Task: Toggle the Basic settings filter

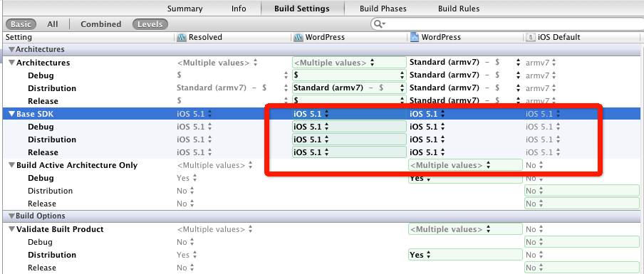Action: (x=21, y=24)
